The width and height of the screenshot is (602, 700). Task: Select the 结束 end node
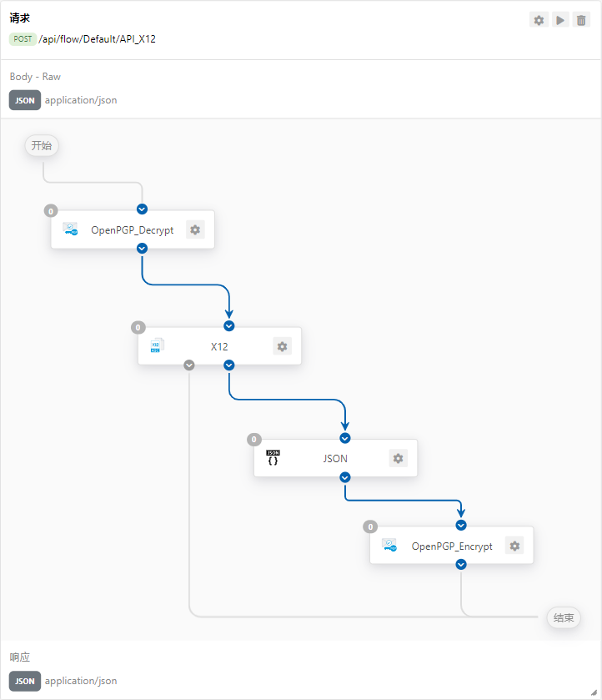564,618
